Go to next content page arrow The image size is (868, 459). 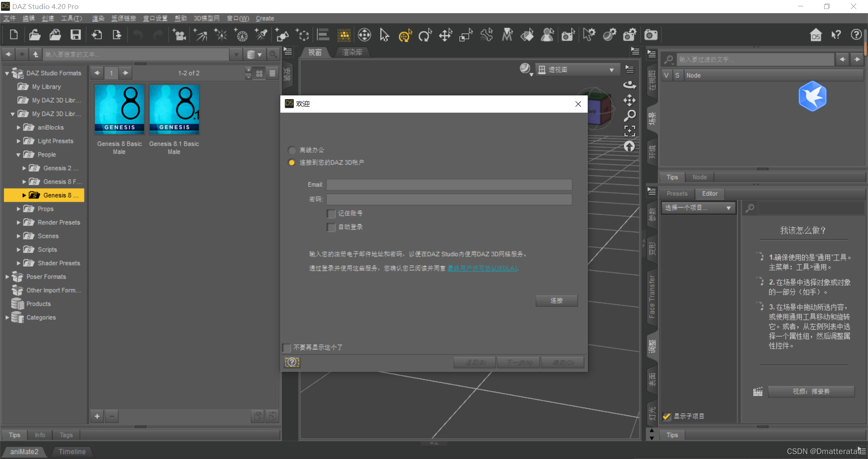pos(126,73)
